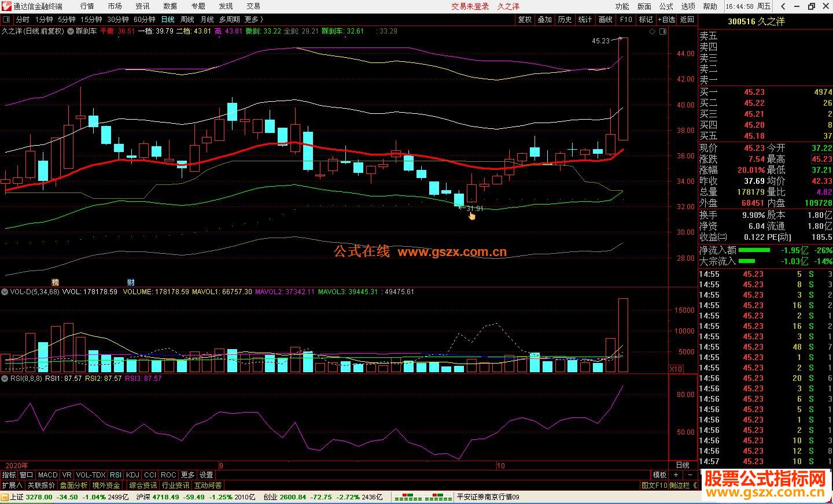Click the Tongdaxin red logo icon
The image size is (833, 504).
pyautogui.click(x=6, y=6)
